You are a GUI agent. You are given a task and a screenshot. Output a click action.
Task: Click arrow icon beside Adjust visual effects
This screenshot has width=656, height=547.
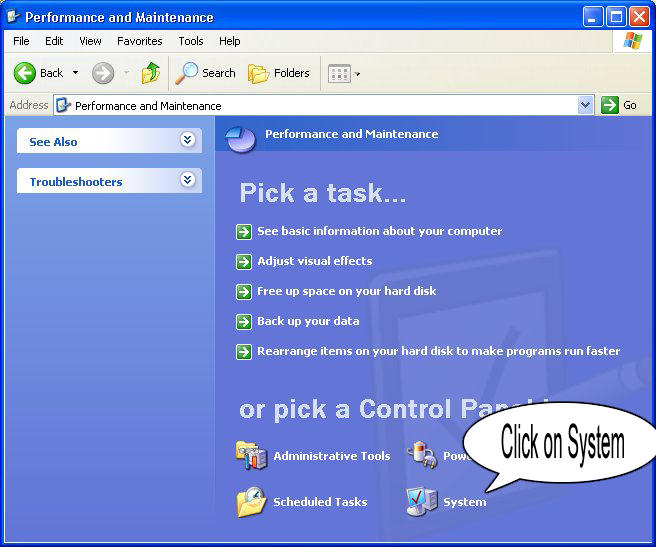pyautogui.click(x=244, y=262)
